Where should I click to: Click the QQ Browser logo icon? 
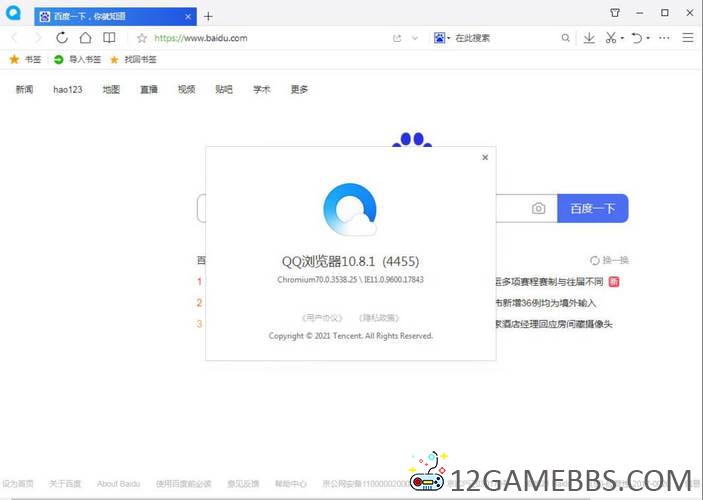click(x=13, y=13)
